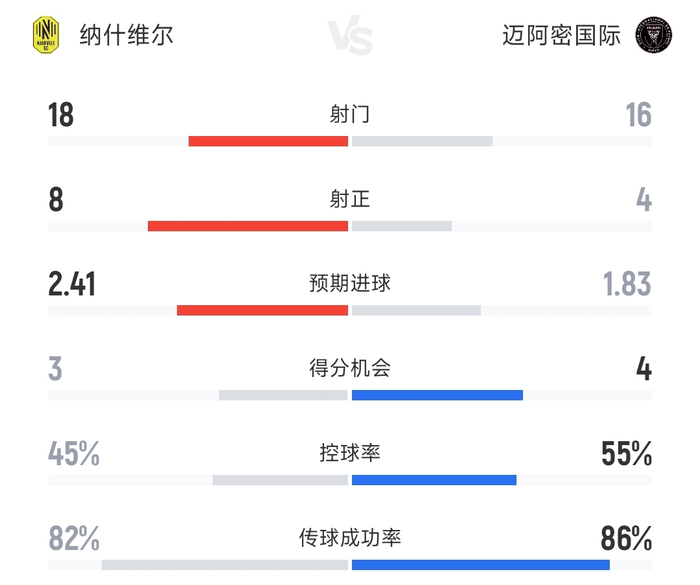Image resolution: width=700 pixels, height=585 pixels.
Task: Click the red 射正 bar for Nashville
Action: tap(248, 226)
